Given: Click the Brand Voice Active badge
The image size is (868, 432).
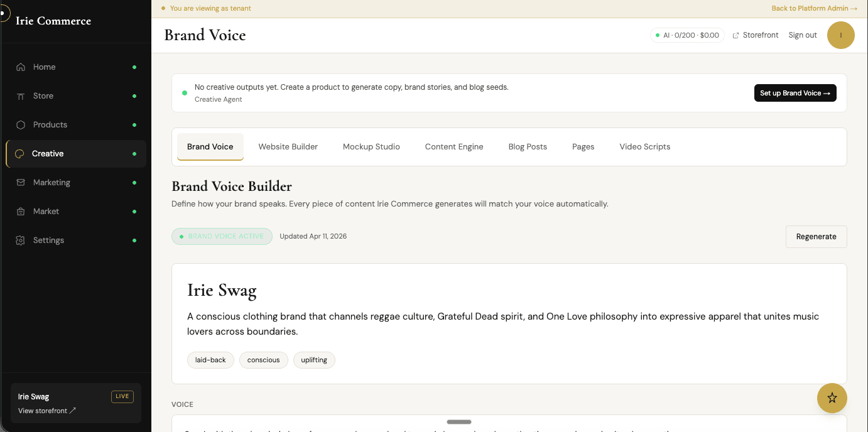Looking at the screenshot, I should pos(222,236).
